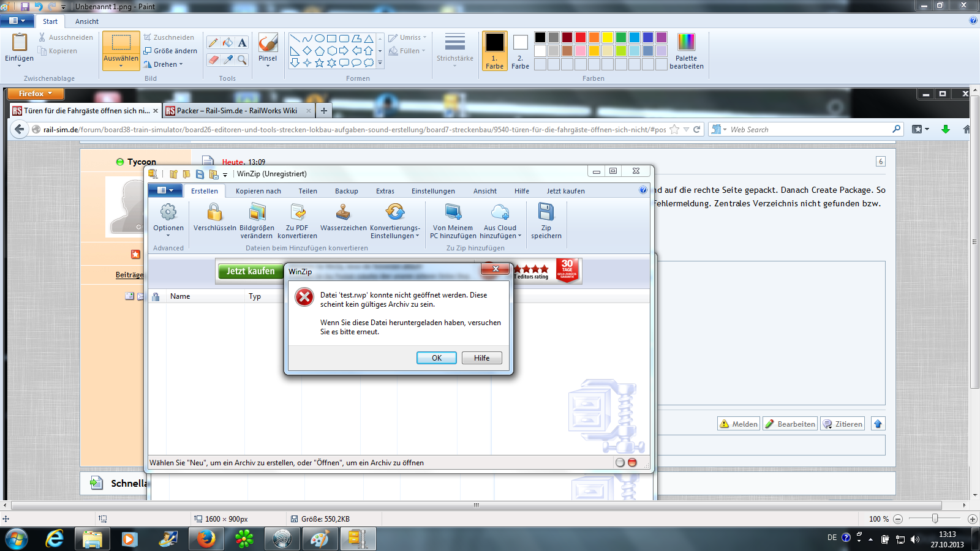Click Größe ändern to resize image
Viewport: 980px width, 551px height.
[170, 51]
